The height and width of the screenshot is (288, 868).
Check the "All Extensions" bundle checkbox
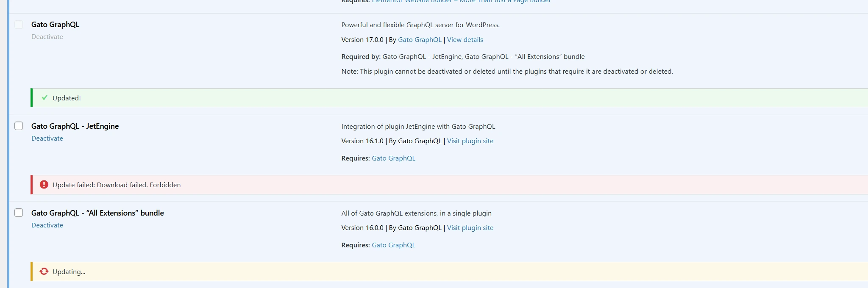click(x=19, y=213)
